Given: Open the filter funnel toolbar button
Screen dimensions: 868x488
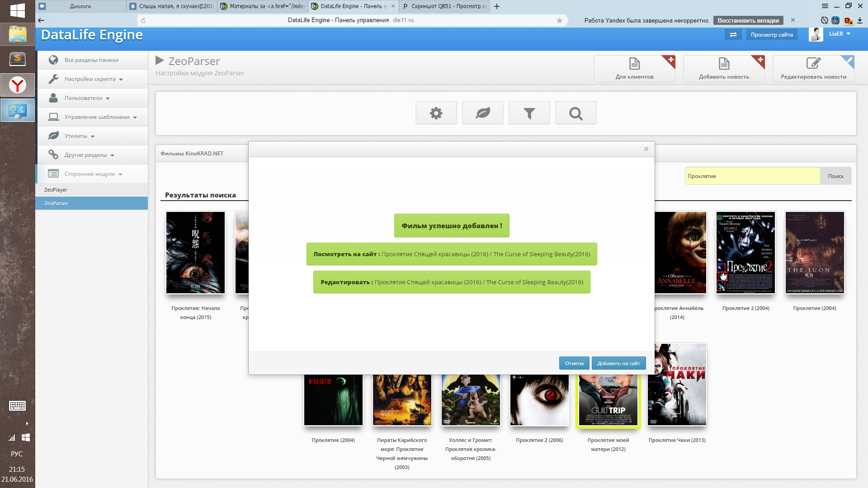Looking at the screenshot, I should tap(529, 113).
